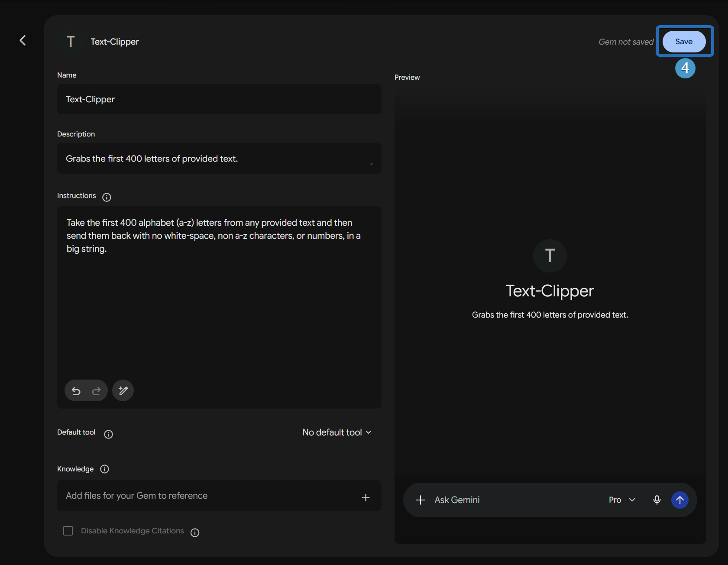
Task: Click the Text-Clipper avatar in the header
Action: tap(71, 42)
